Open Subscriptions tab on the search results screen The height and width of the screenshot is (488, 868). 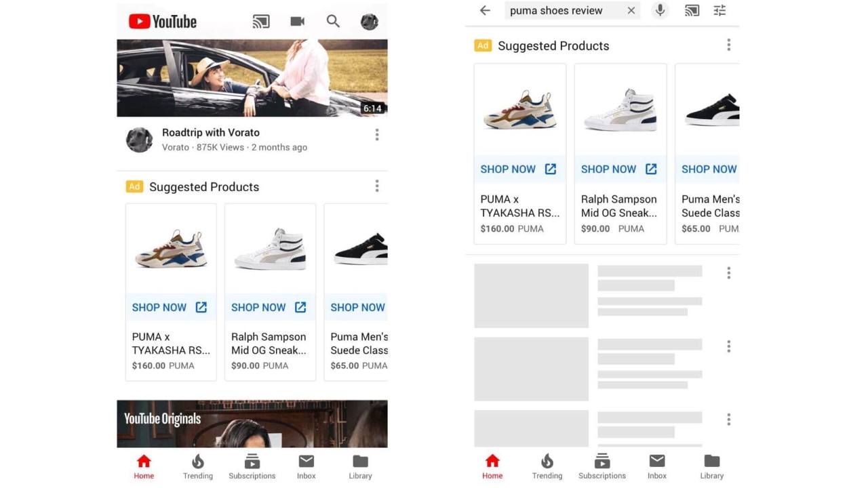(x=602, y=467)
